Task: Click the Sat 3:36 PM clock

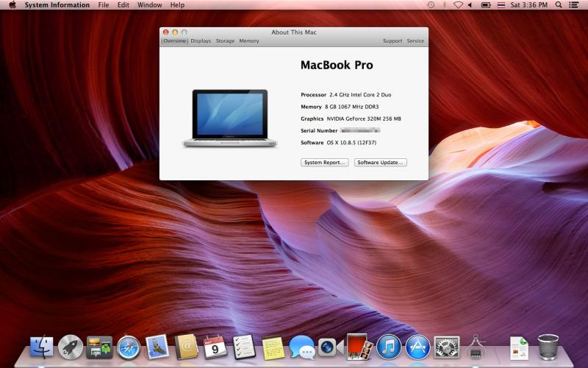Action: pyautogui.click(x=528, y=5)
